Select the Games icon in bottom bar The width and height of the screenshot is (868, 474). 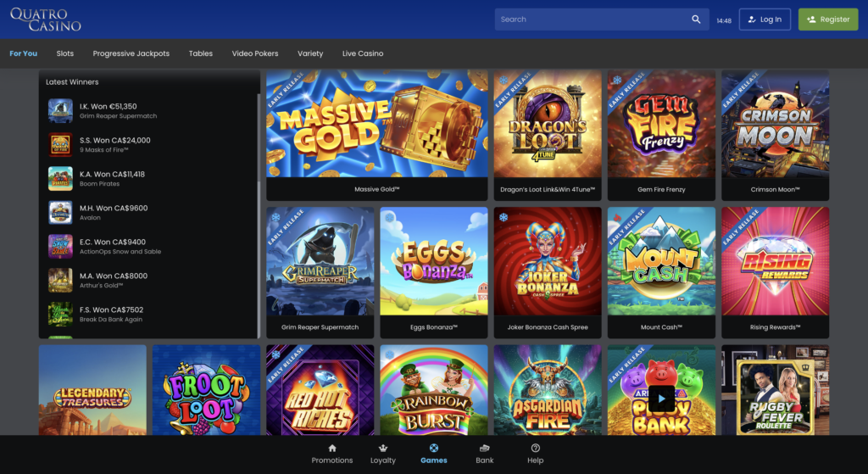point(433,448)
